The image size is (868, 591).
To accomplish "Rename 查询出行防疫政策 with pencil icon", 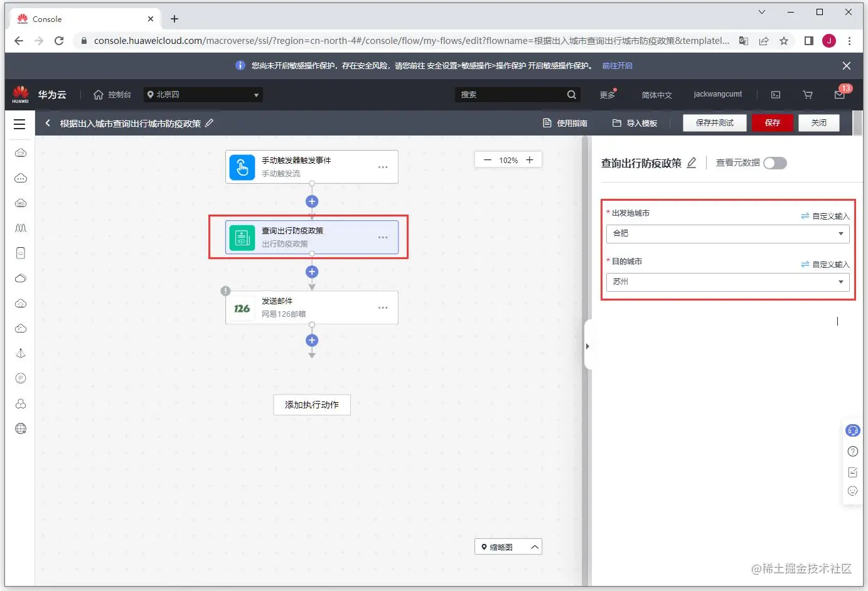I will [x=692, y=163].
